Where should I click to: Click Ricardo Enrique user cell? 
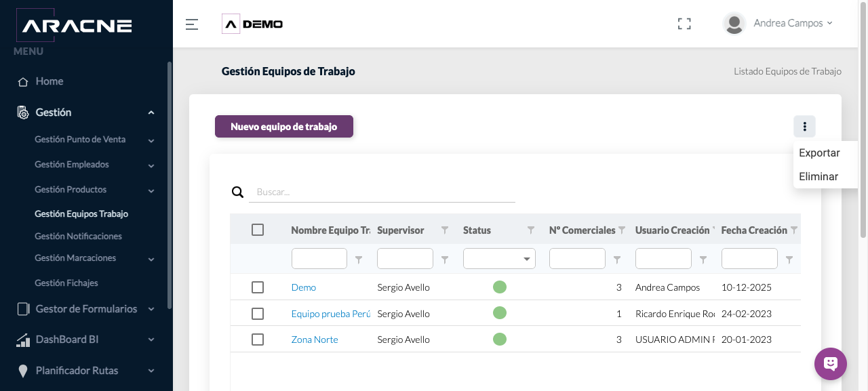[x=675, y=314]
